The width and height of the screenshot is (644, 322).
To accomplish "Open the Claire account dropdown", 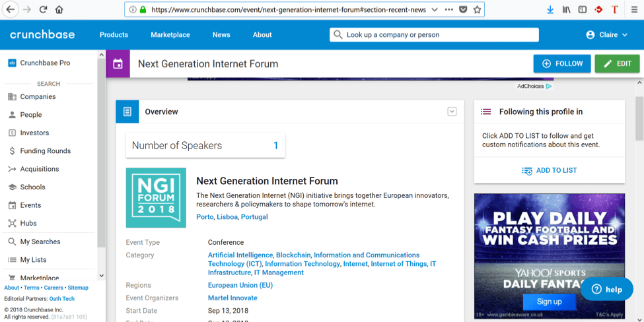I will [607, 35].
